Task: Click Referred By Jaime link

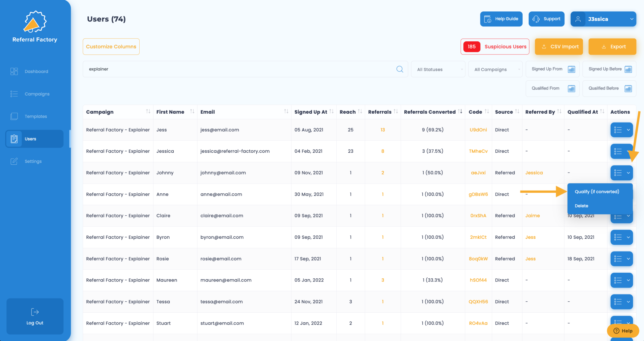Action: tap(532, 216)
